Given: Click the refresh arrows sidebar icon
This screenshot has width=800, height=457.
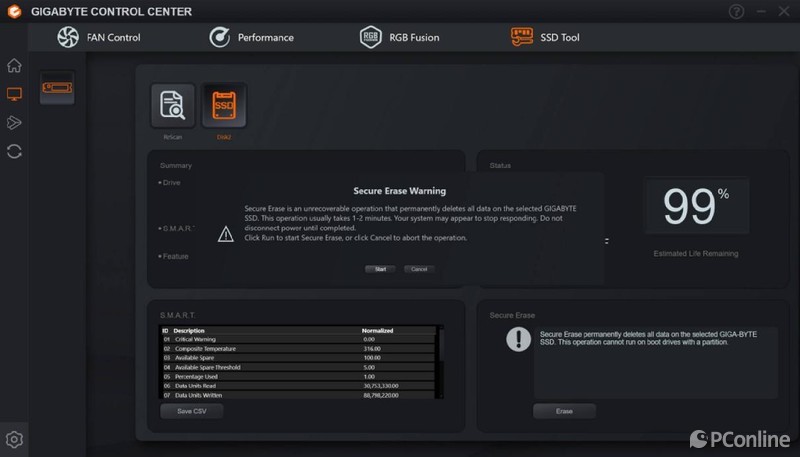Looking at the screenshot, I should point(14,151).
